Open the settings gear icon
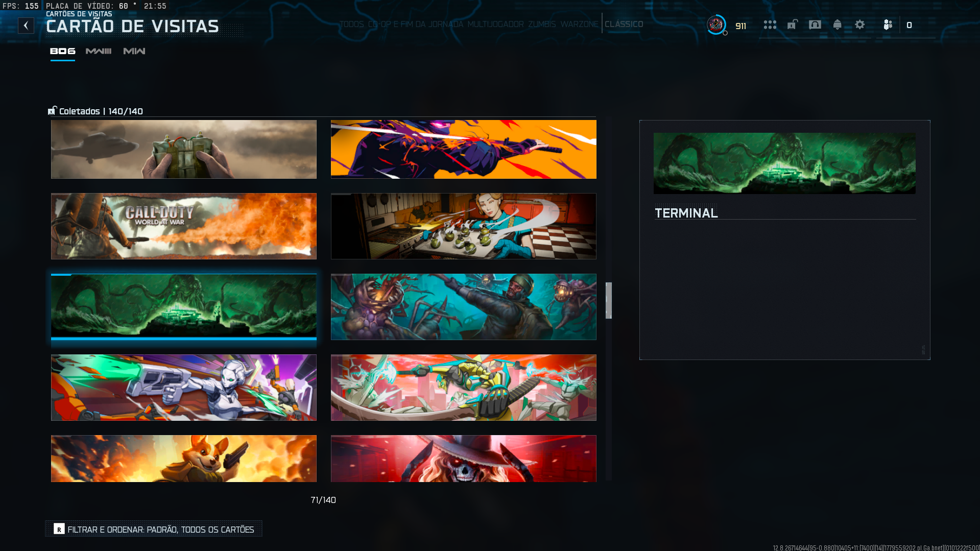This screenshot has height=551, width=980. 860,25
